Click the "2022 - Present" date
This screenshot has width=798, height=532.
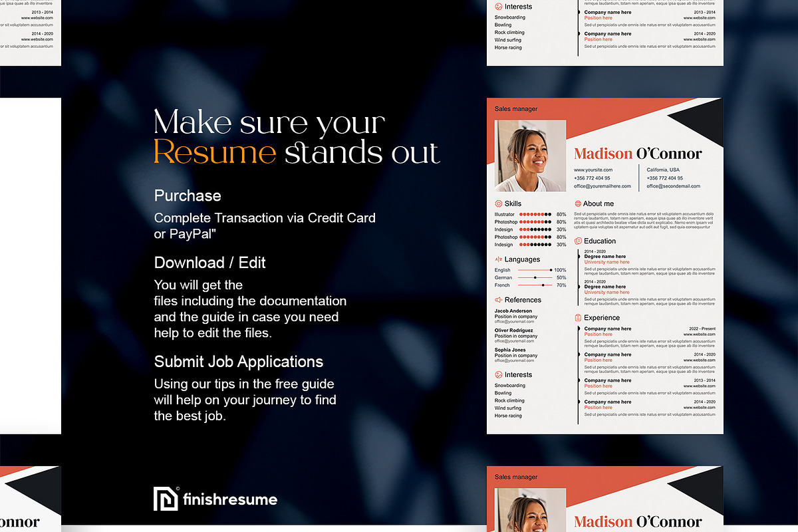[x=702, y=329]
